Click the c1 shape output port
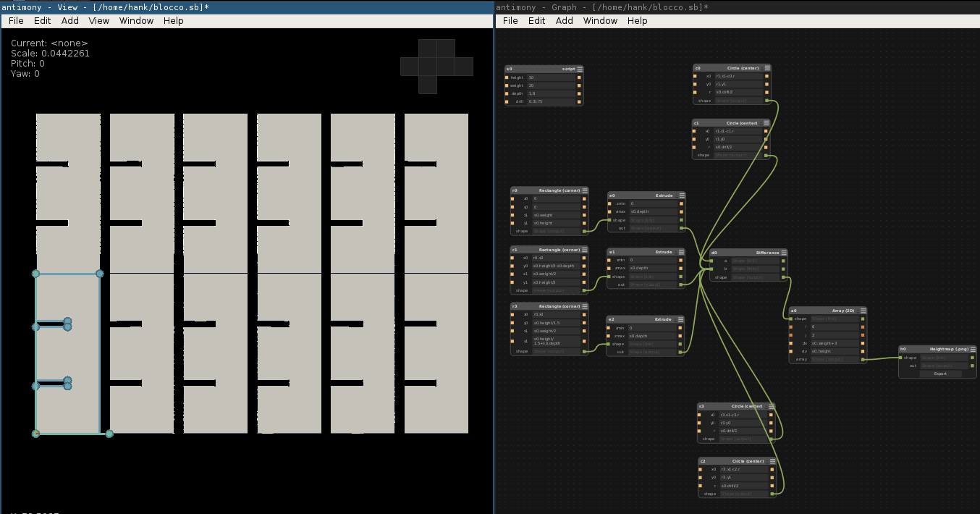This screenshot has height=514, width=980. pos(766,155)
